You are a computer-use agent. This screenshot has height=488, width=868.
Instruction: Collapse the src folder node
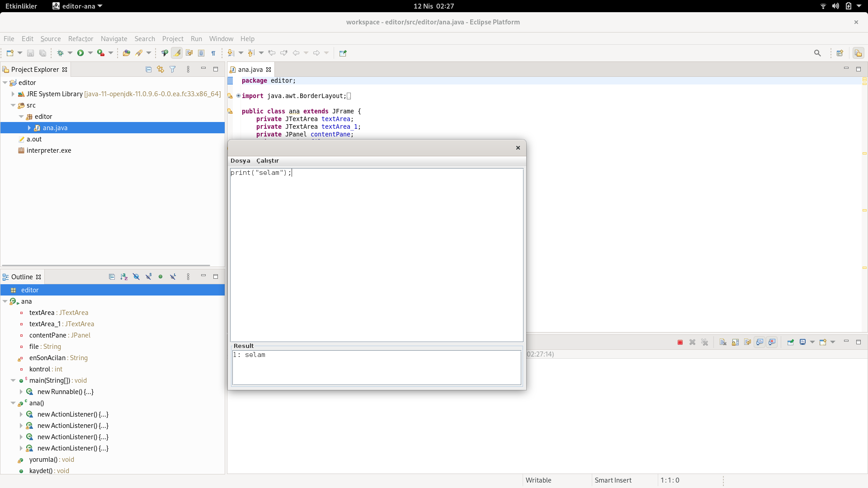click(13, 105)
